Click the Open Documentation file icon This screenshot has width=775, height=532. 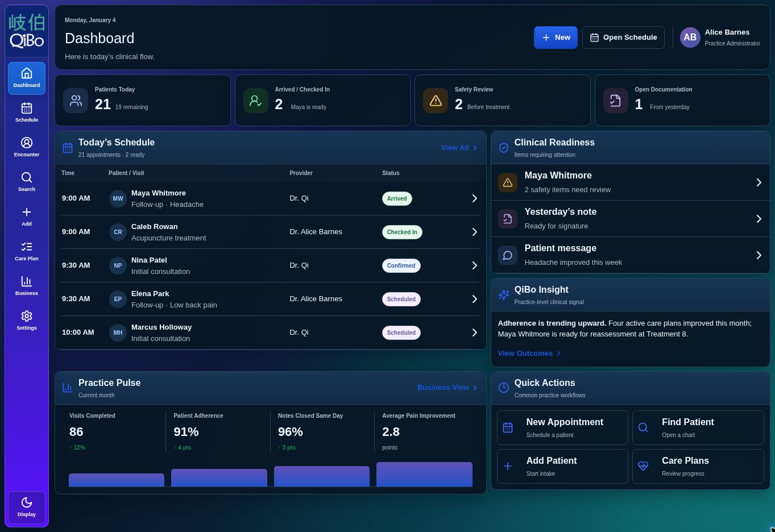click(x=616, y=101)
